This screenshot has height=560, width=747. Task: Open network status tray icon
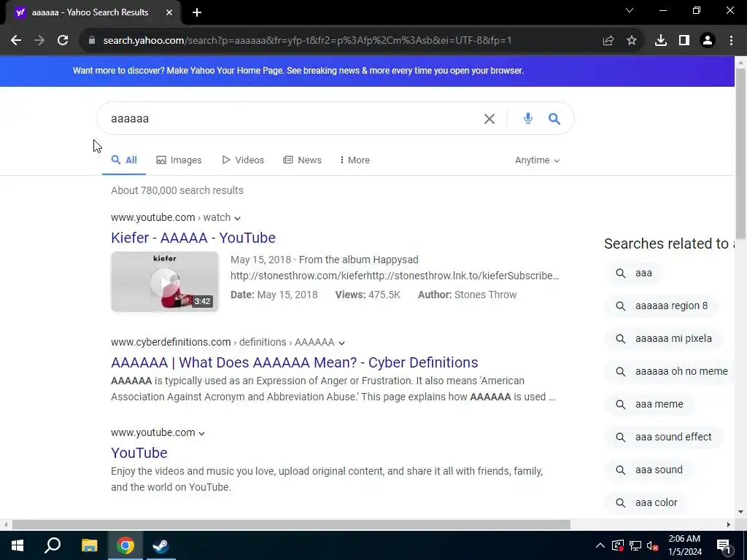pyautogui.click(x=635, y=545)
